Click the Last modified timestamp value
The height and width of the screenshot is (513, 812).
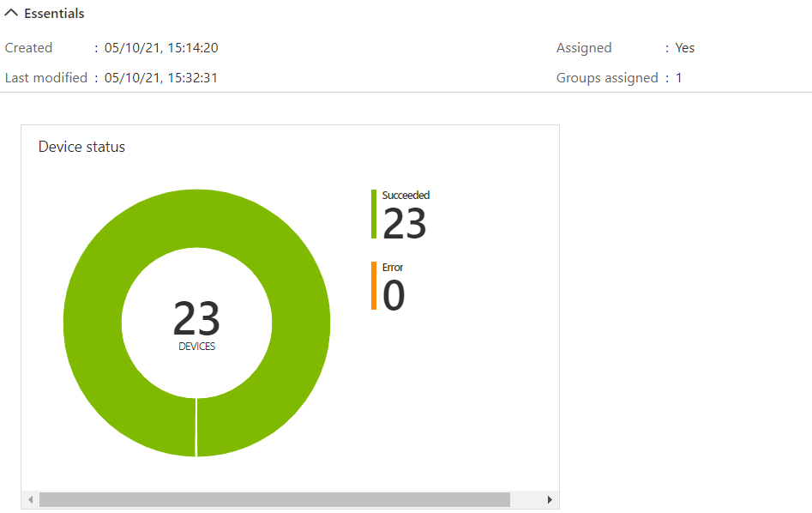coord(161,78)
